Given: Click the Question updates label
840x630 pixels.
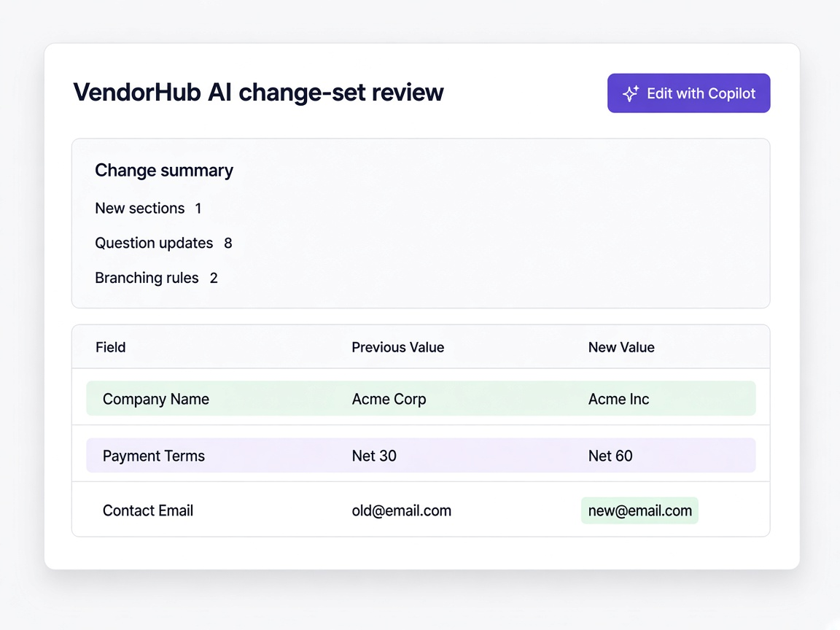Looking at the screenshot, I should tap(154, 244).
